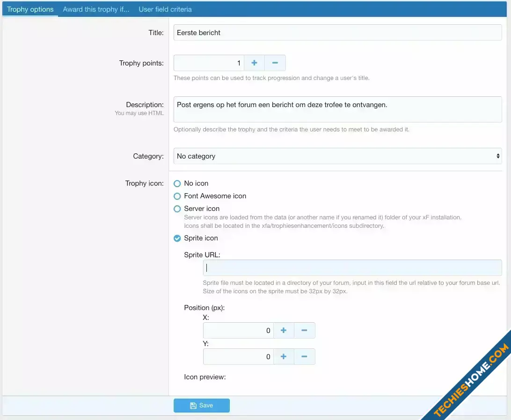This screenshot has width=511, height=420.
Task: Open the Category dropdown
Action: pos(338,156)
